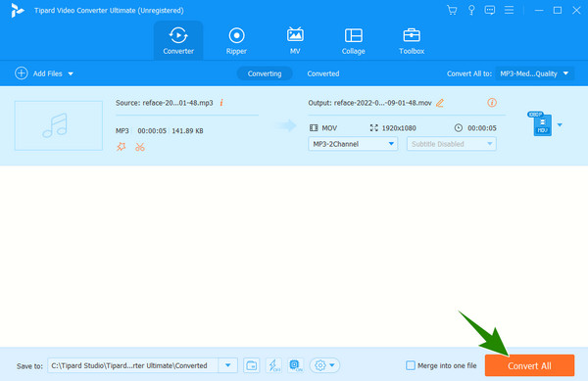View source file info icon
Screen dimensions: 588x381
click(221, 102)
